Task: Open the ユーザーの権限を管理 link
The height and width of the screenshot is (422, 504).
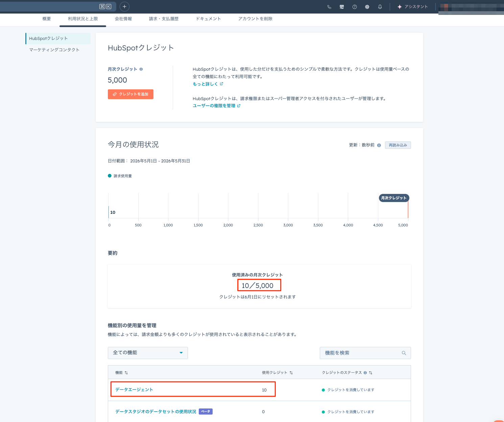Action: point(217,106)
